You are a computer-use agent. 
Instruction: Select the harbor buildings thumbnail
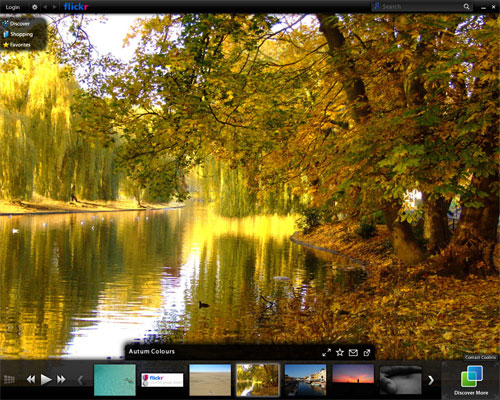click(305, 380)
